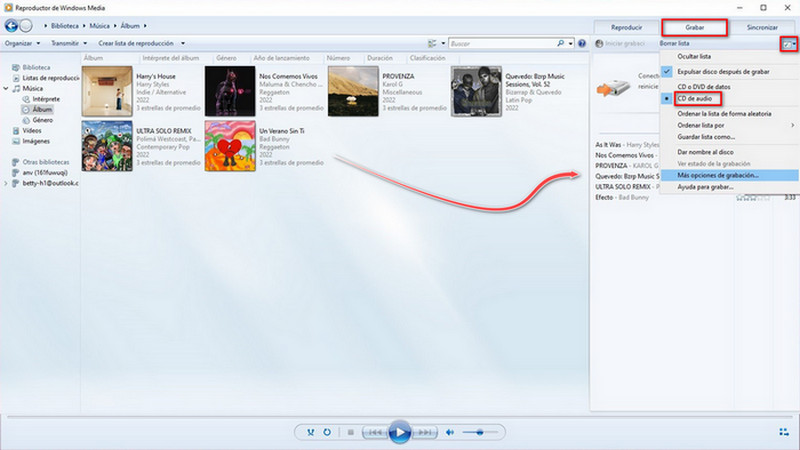Switch to the Sincronizar tab
800x450 pixels.
coord(762,28)
